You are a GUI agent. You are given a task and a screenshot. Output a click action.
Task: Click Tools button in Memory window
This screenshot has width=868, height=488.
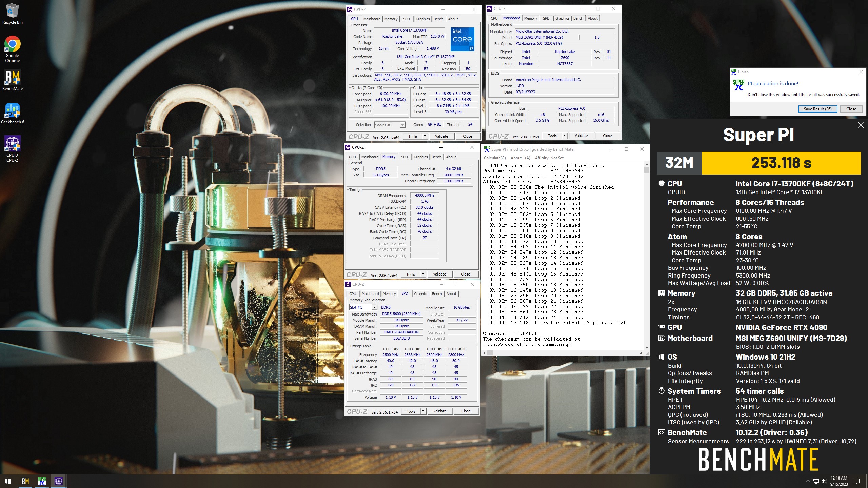410,274
